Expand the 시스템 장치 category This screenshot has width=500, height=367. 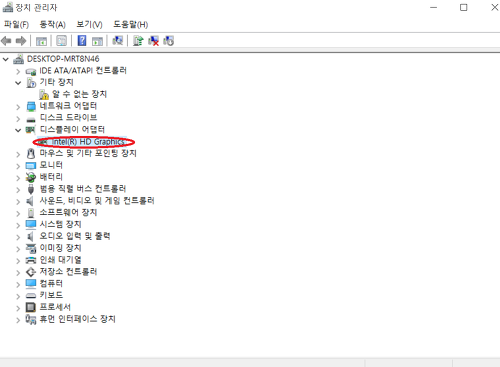tap(18, 225)
